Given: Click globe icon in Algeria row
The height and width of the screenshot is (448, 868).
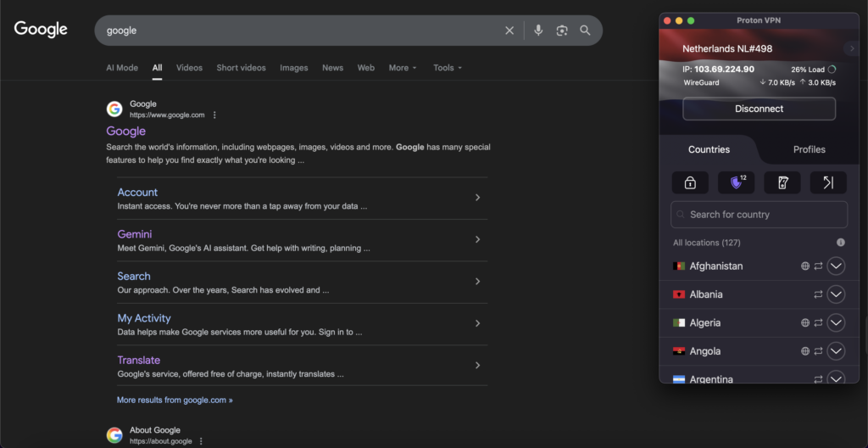Looking at the screenshot, I should click(805, 322).
